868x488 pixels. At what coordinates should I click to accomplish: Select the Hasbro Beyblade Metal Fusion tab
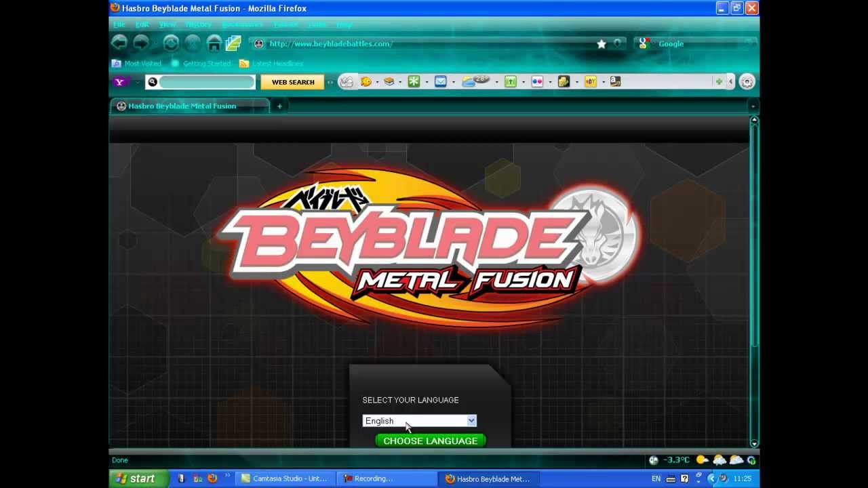point(190,106)
